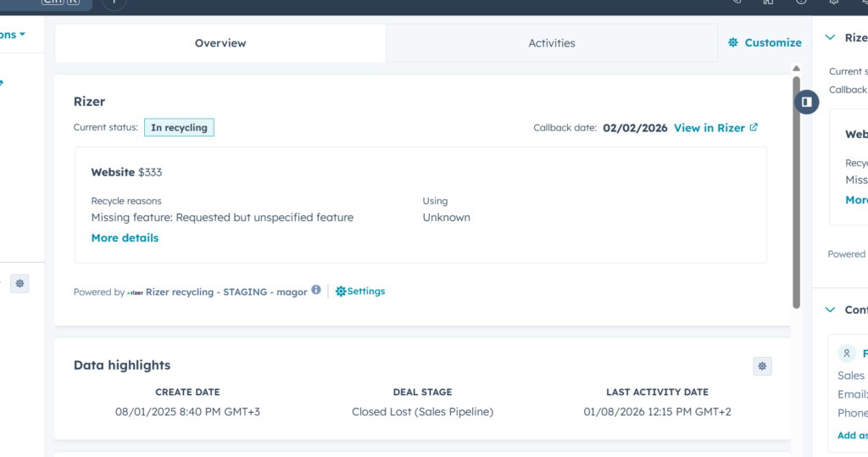This screenshot has width=868, height=457.
Task: Click the gear icon in top navigation
Action: click(834, 3)
